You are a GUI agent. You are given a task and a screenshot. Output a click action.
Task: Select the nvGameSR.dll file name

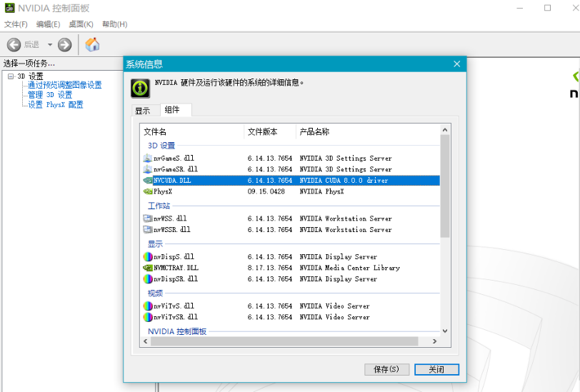pyautogui.click(x=176, y=169)
